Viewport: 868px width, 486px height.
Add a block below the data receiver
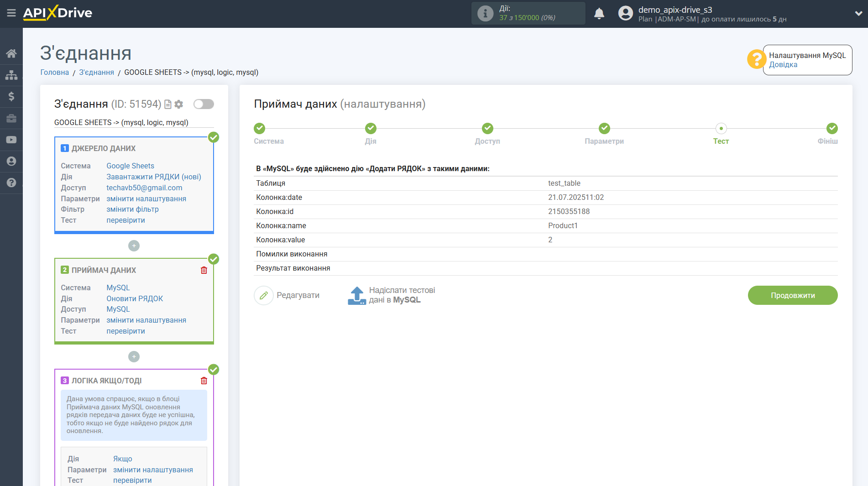[134, 356]
